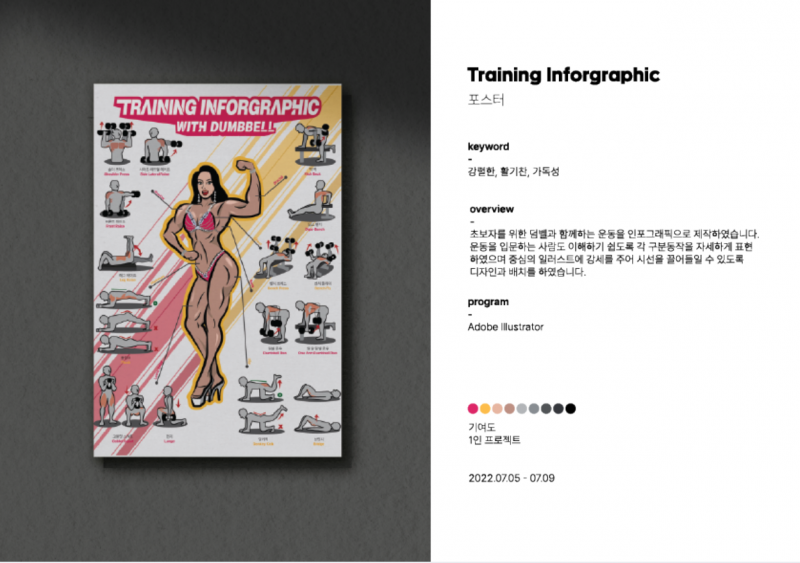
Task: Click the black color swatch
Action: click(571, 408)
